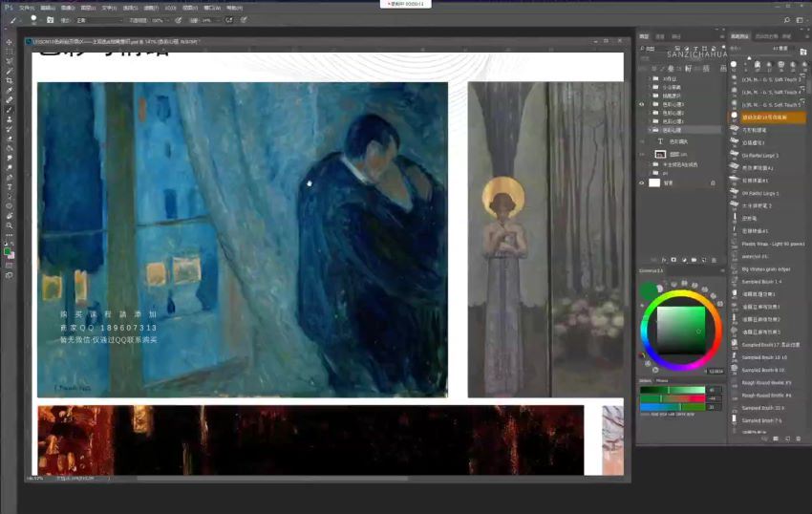Switch to the 路径 (Paths) tab

pyautogui.click(x=676, y=37)
